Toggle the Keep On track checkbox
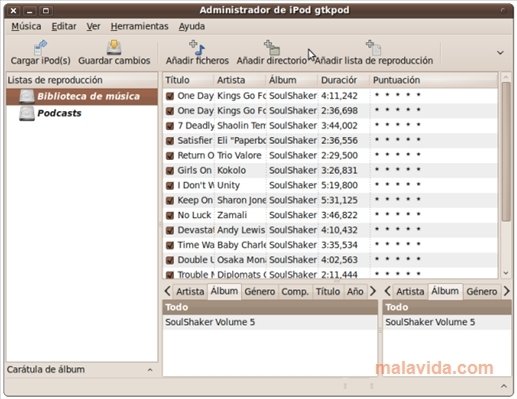Screen dimensions: 517x399 pyautogui.click(x=170, y=200)
